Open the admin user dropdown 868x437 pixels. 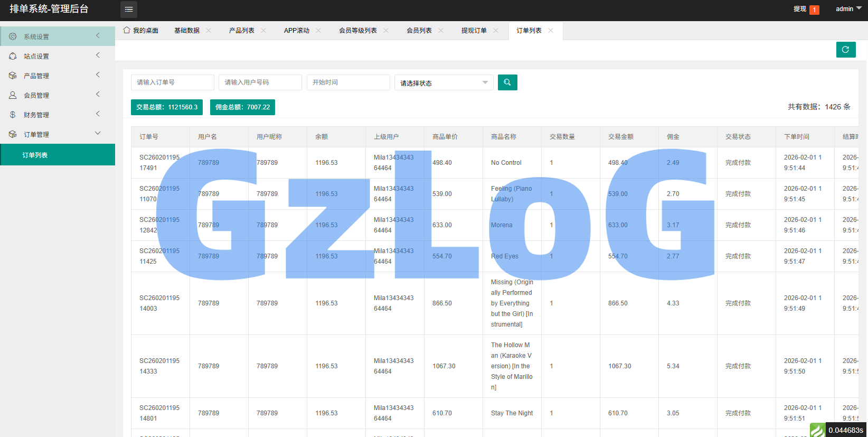pyautogui.click(x=848, y=9)
